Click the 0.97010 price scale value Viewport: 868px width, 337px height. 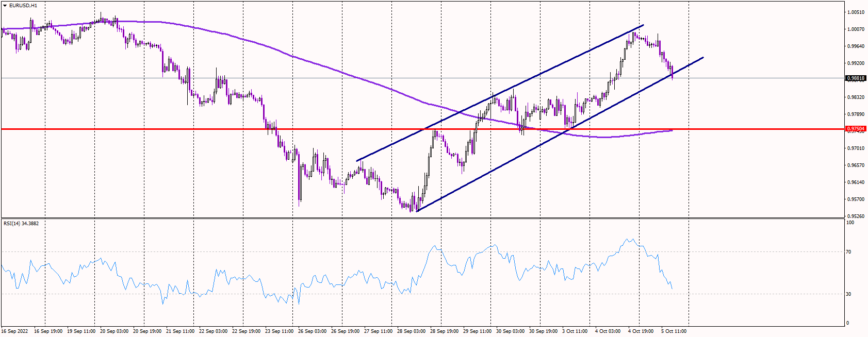856,148
